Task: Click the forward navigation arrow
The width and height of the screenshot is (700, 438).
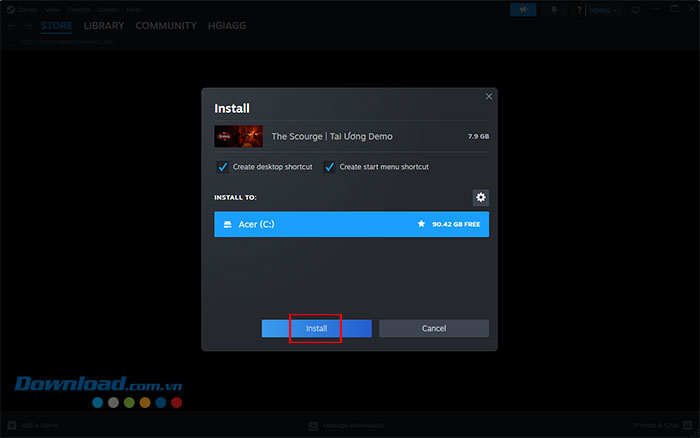Action: coord(27,26)
